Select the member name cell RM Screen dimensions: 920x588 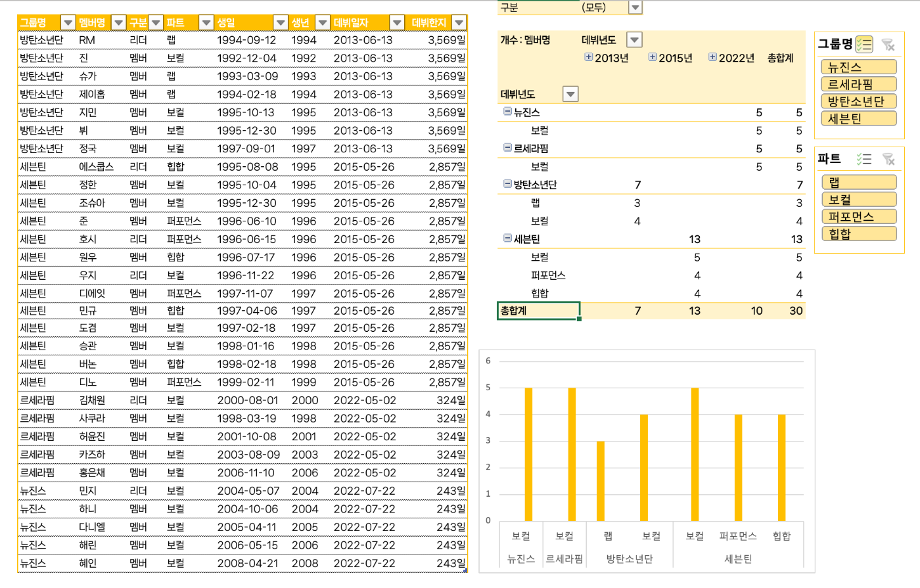pos(87,40)
